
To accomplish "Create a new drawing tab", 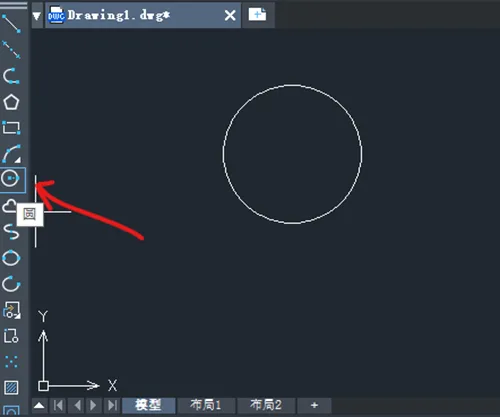I will point(258,15).
